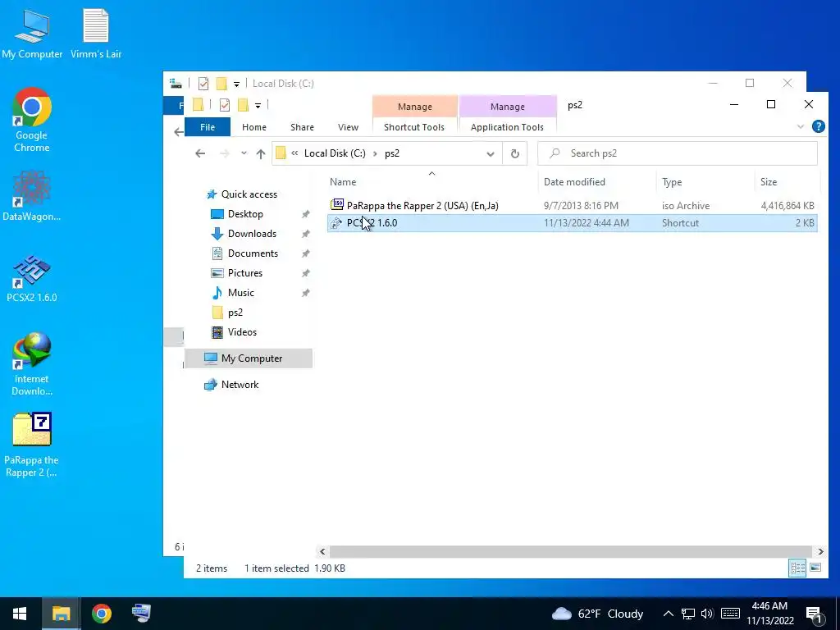This screenshot has width=840, height=630.
Task: Switch to the Share ribbon tab
Action: pos(302,127)
